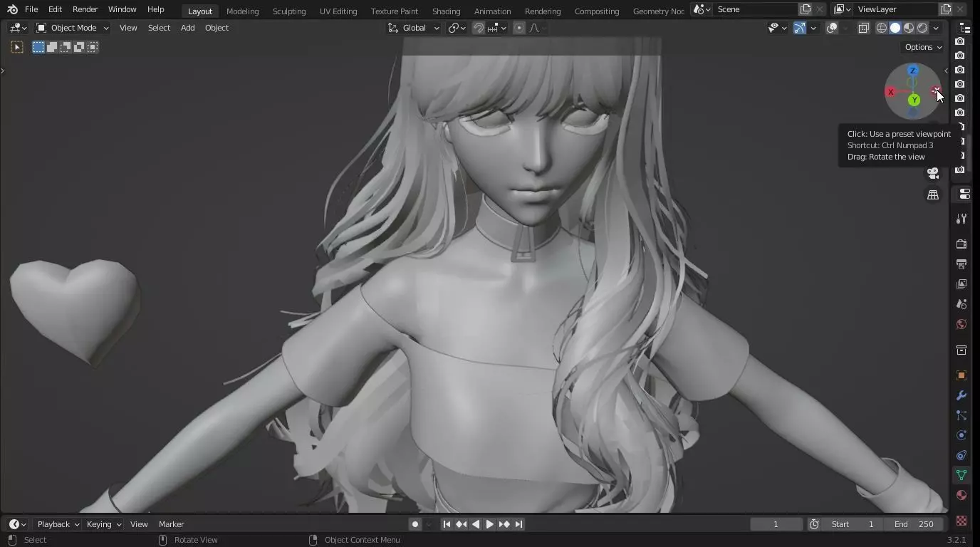Open the pivot point dropdown
The height and width of the screenshot is (547, 980).
pos(456,28)
